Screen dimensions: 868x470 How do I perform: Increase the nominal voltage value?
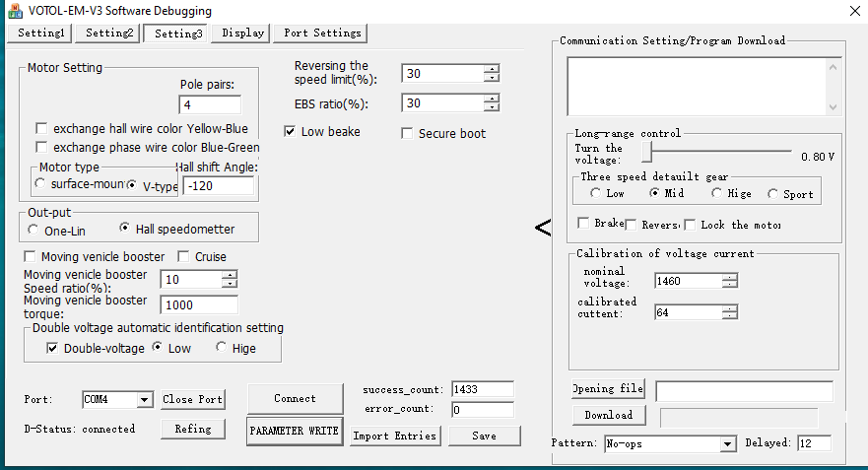tap(729, 277)
